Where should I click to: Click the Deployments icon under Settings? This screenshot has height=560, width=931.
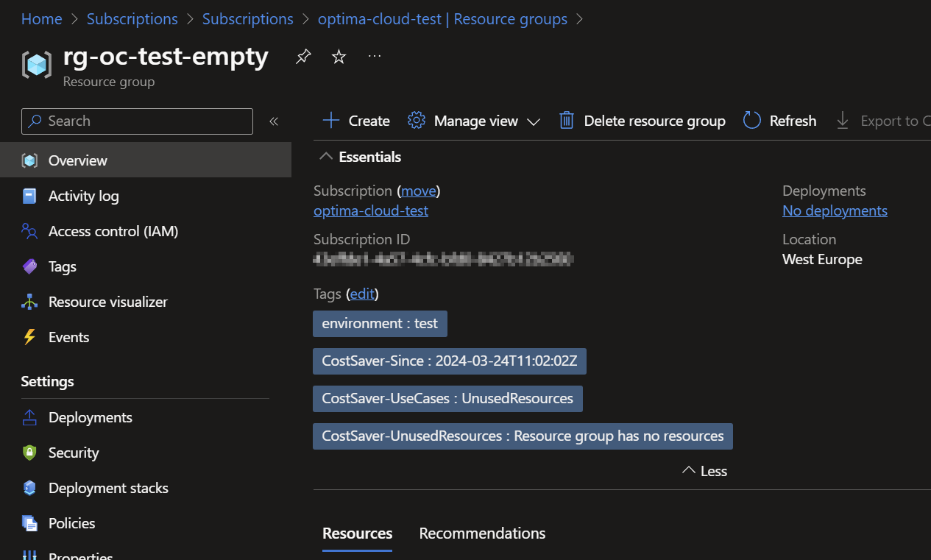[29, 417]
